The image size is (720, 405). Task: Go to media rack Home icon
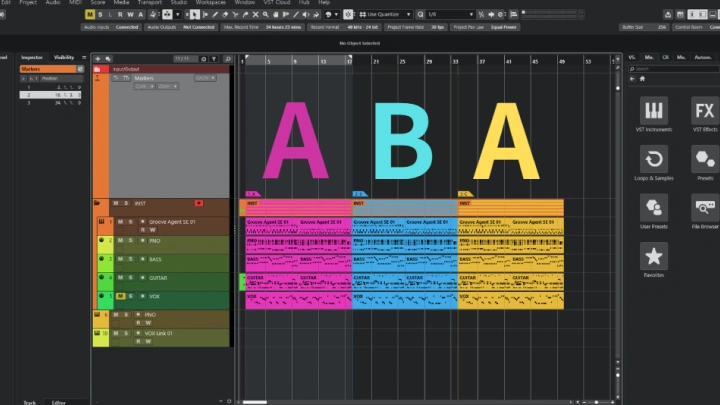[642, 79]
